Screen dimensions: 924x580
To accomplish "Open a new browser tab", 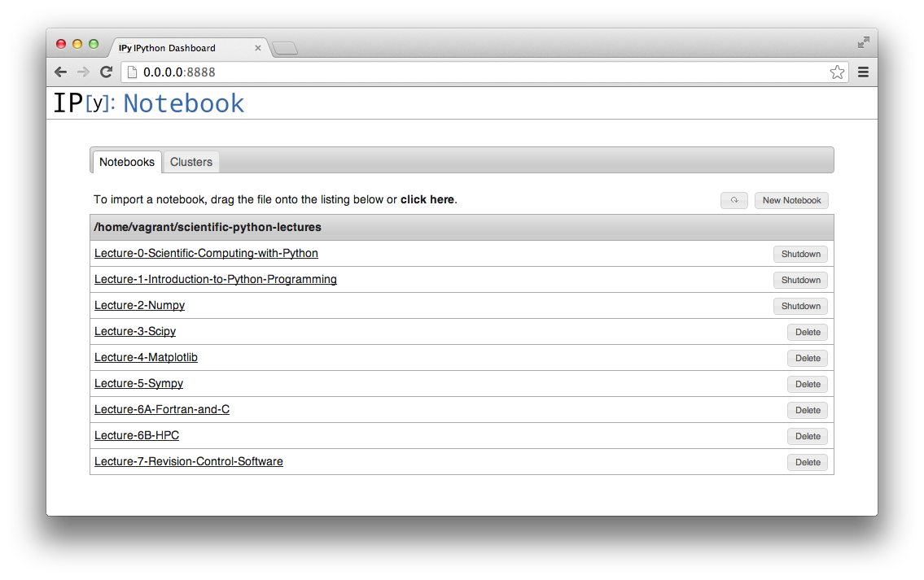I will (x=285, y=49).
